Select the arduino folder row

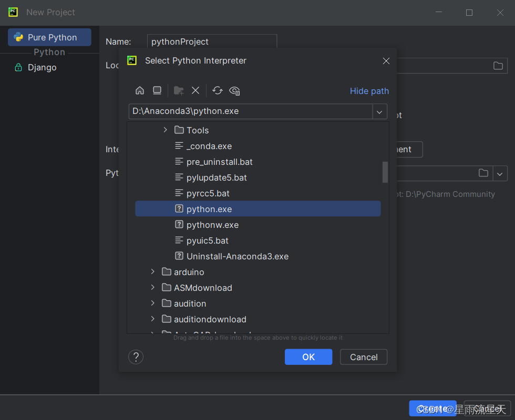[x=258, y=272]
